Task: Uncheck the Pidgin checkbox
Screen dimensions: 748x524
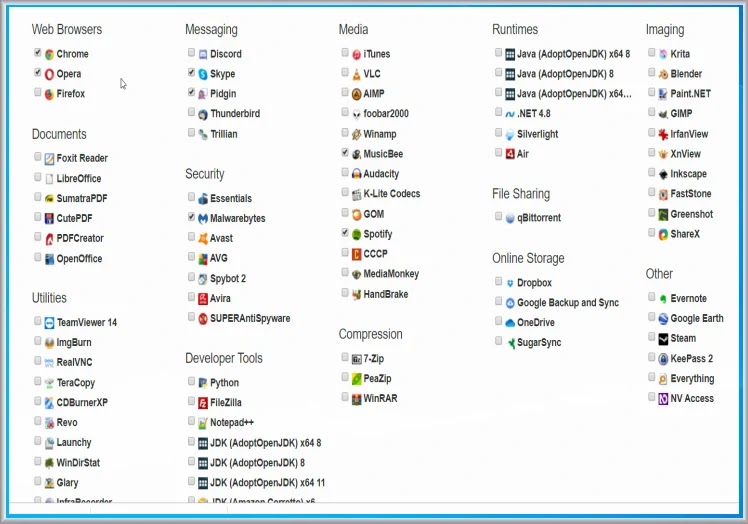Action: (x=191, y=92)
